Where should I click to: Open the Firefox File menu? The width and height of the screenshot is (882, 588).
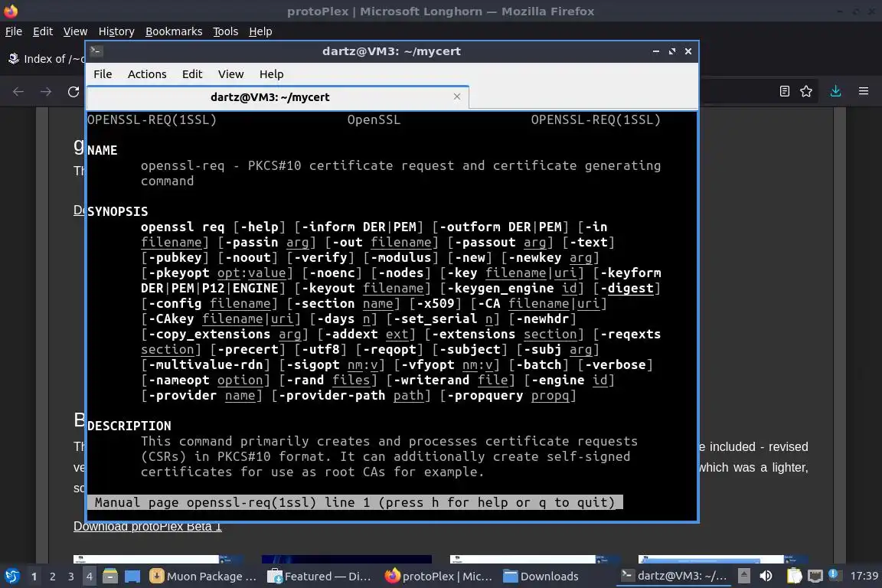pos(14,31)
